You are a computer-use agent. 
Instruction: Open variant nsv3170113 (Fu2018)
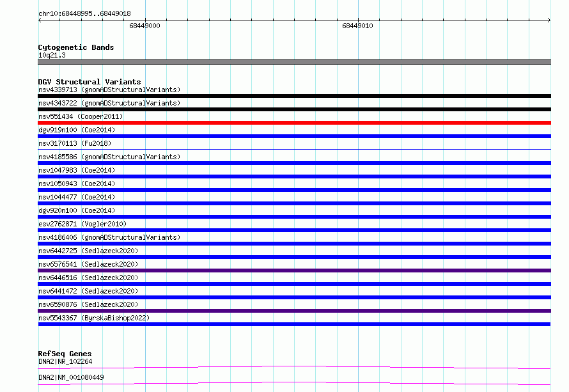pyautogui.click(x=75, y=143)
